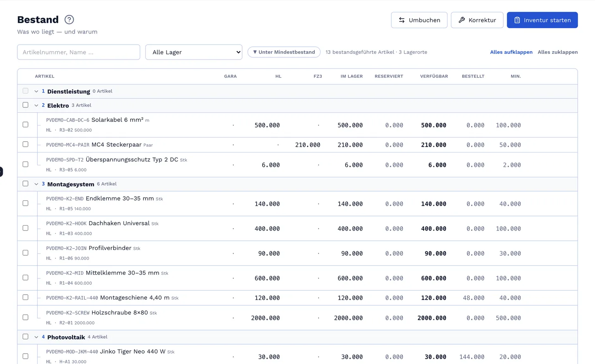Click the Alles zuklappen link
Viewport: 595px width, 364px height.
(x=557, y=52)
